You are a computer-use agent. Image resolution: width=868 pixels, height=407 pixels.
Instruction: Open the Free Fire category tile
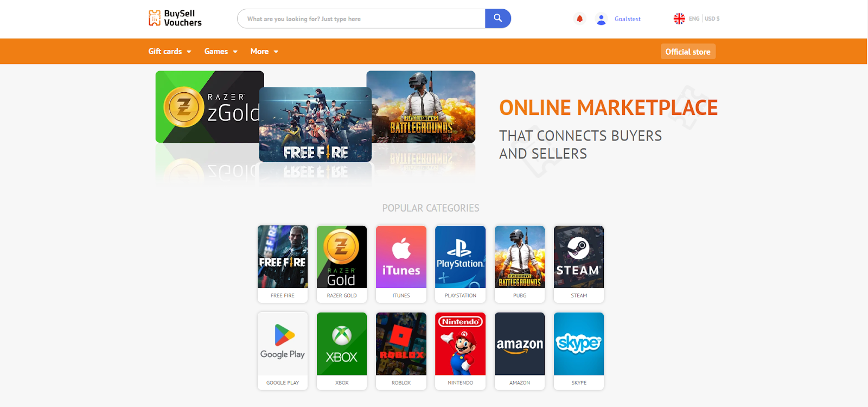pyautogui.click(x=283, y=264)
